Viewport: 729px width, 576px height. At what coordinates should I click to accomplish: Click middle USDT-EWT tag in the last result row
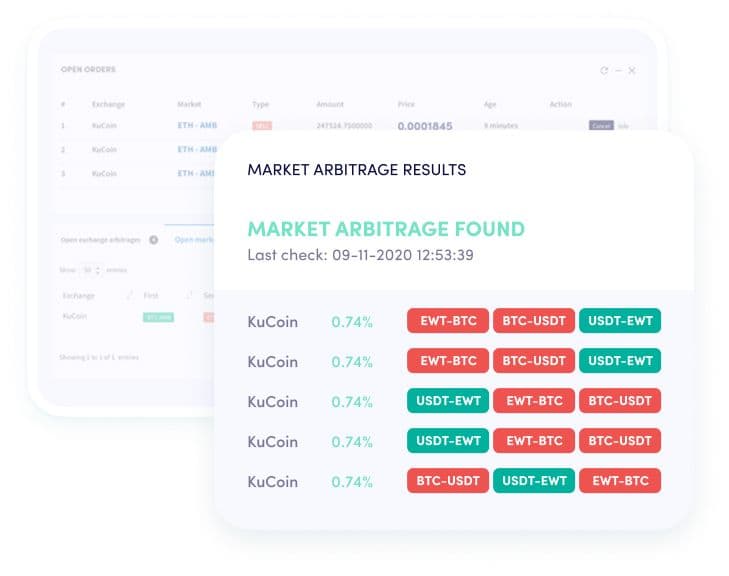(x=534, y=481)
